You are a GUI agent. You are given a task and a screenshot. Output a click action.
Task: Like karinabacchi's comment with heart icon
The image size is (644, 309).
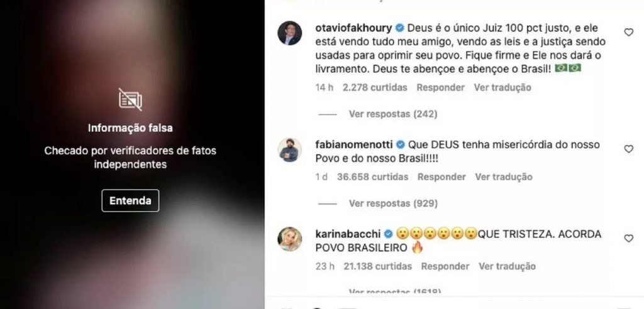628,239
